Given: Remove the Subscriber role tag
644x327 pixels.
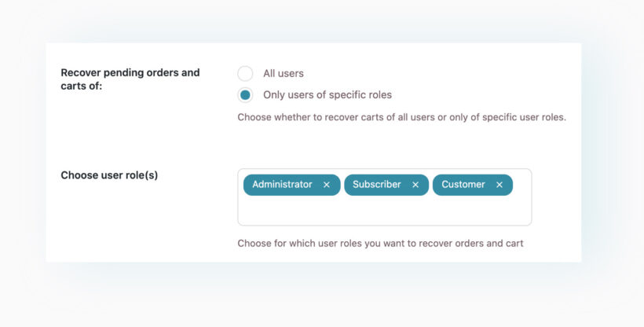Looking at the screenshot, I should click(415, 185).
